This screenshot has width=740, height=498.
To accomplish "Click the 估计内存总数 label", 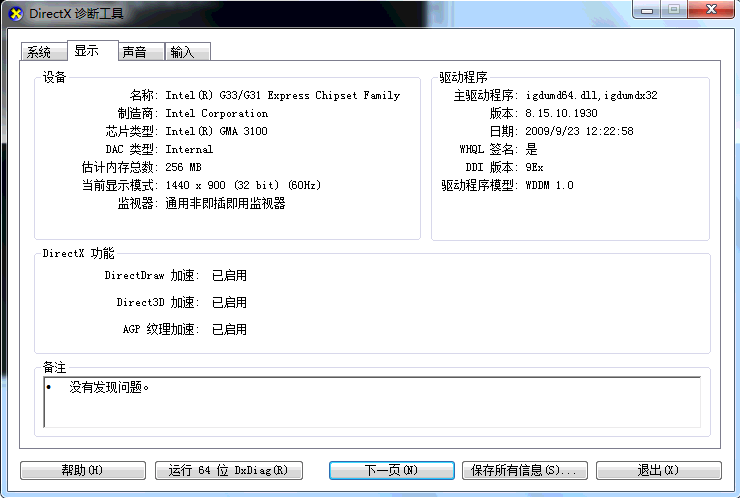I will [x=120, y=167].
